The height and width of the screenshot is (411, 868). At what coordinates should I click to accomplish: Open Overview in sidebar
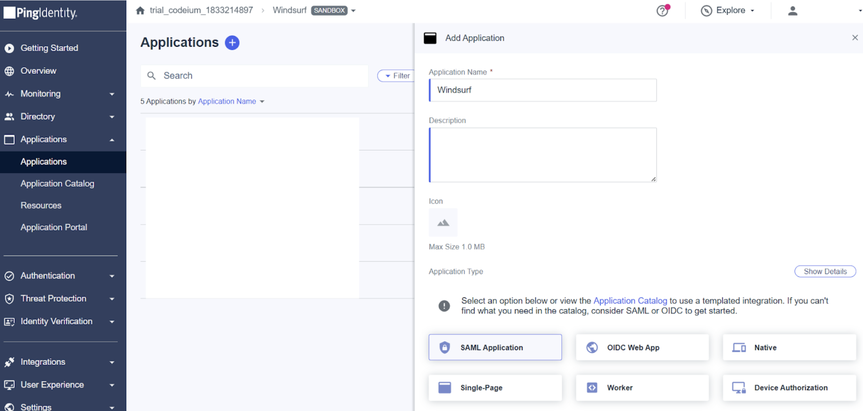[x=38, y=71]
